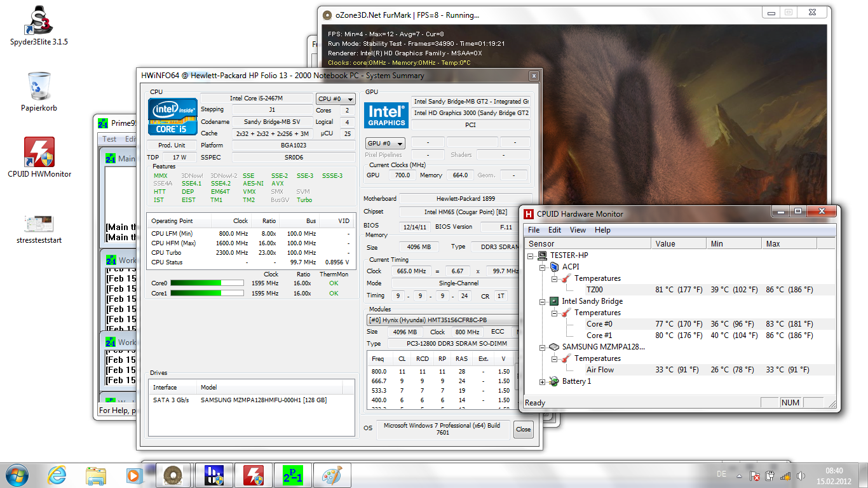868x488 pixels.
Task: Select the Air Flow sensor row
Action: tap(679, 370)
